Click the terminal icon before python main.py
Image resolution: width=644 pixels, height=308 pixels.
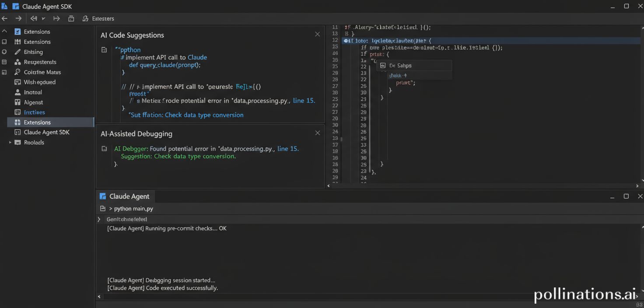click(x=103, y=209)
